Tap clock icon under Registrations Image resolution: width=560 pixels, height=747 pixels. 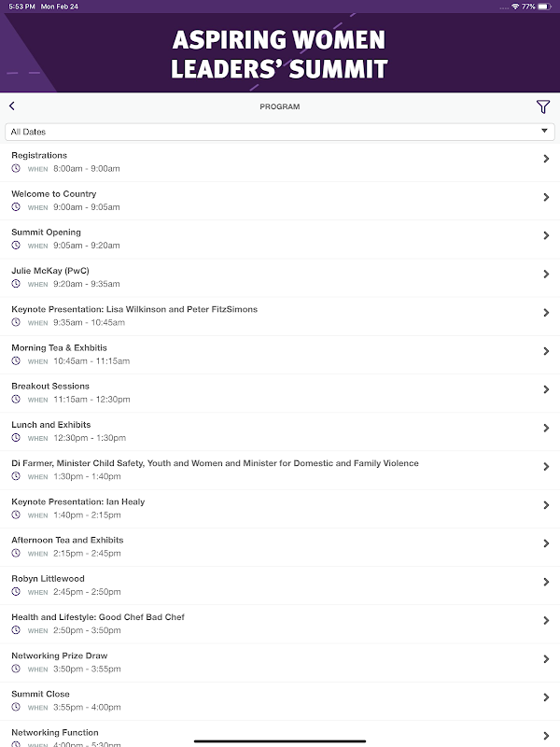click(16, 169)
